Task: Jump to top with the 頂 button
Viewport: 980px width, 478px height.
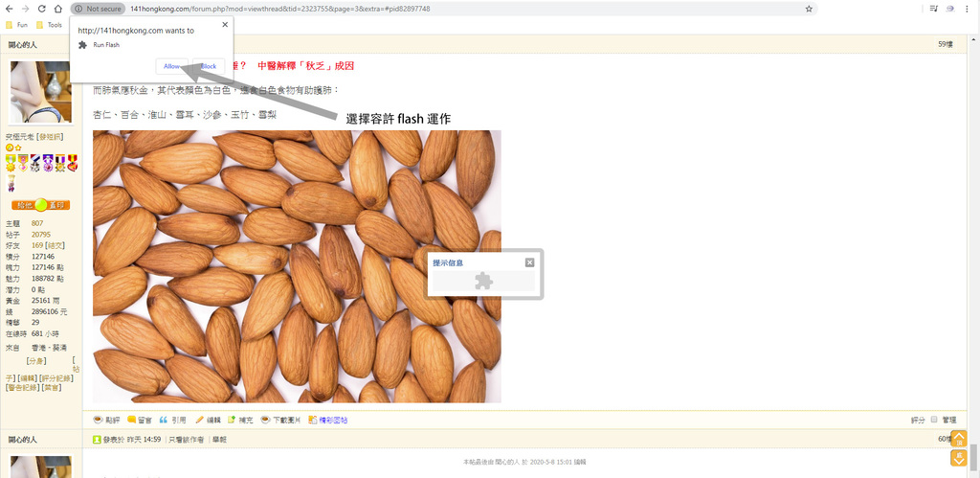Action: [958, 439]
